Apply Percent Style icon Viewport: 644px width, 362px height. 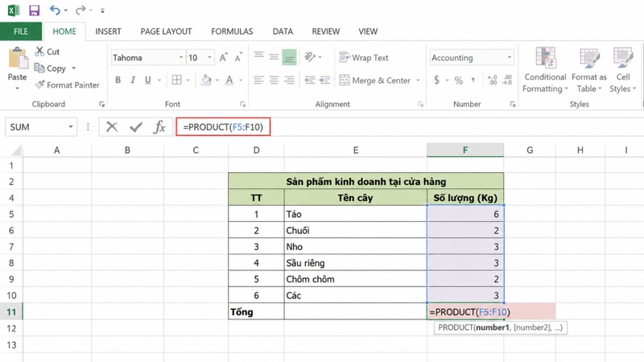click(x=458, y=80)
